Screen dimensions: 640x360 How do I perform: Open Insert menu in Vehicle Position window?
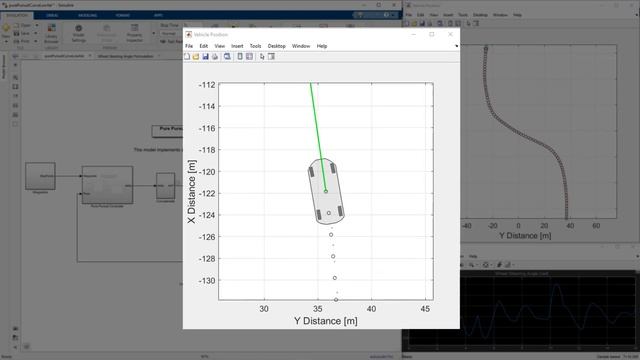point(237,46)
